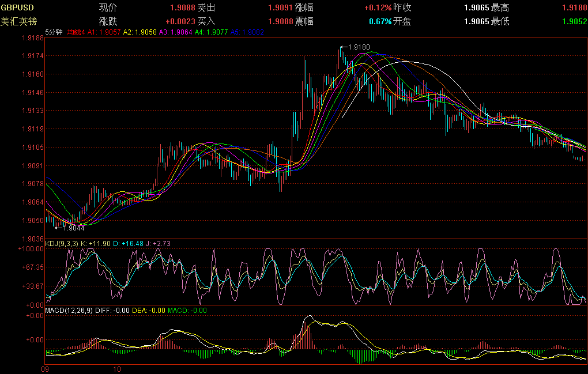Click the GBPUSD symbol name
This screenshot has width=588, height=374.
[x=17, y=8]
